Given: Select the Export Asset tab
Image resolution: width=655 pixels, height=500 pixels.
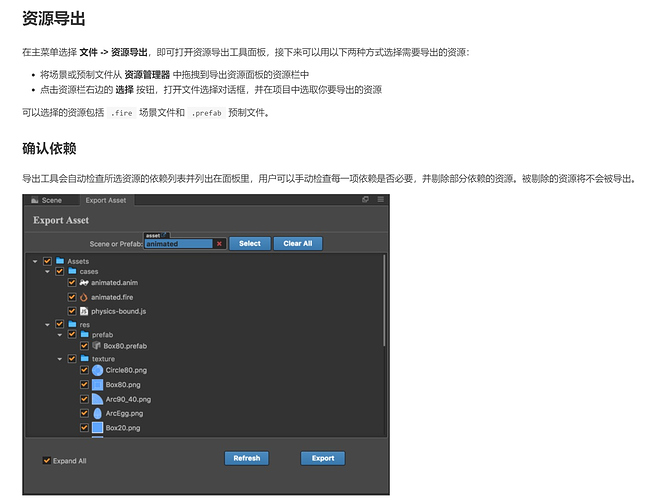Looking at the screenshot, I should point(106,200).
